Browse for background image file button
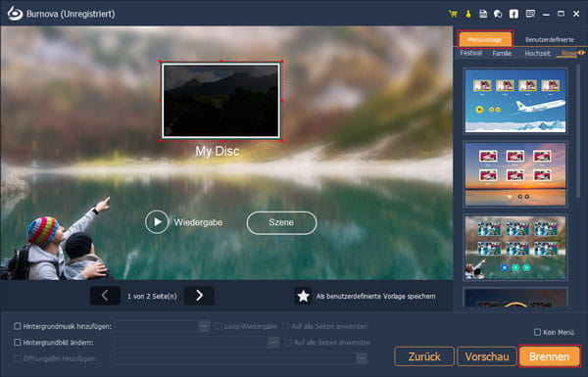The image size is (588, 377). coord(273,342)
